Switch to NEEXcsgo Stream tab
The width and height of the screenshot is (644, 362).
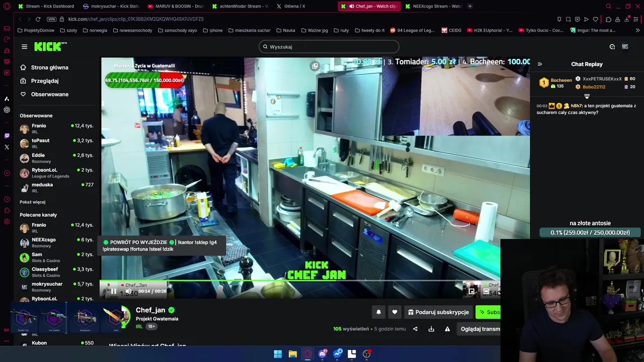[x=433, y=6]
